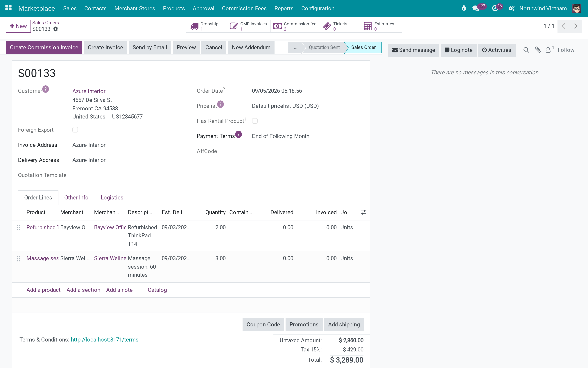This screenshot has height=368, width=588.
Task: Open the settings gears icon in top bar
Action: pyautogui.click(x=511, y=8)
